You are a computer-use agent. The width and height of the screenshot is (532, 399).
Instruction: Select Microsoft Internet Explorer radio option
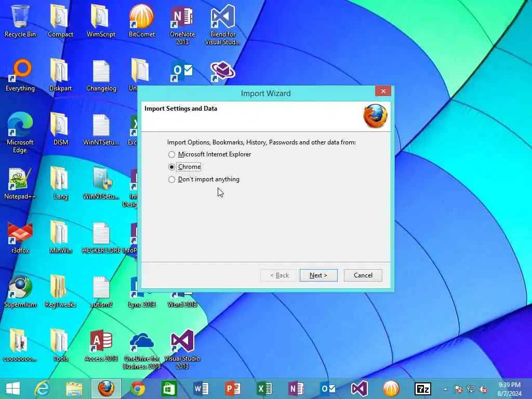tap(171, 154)
